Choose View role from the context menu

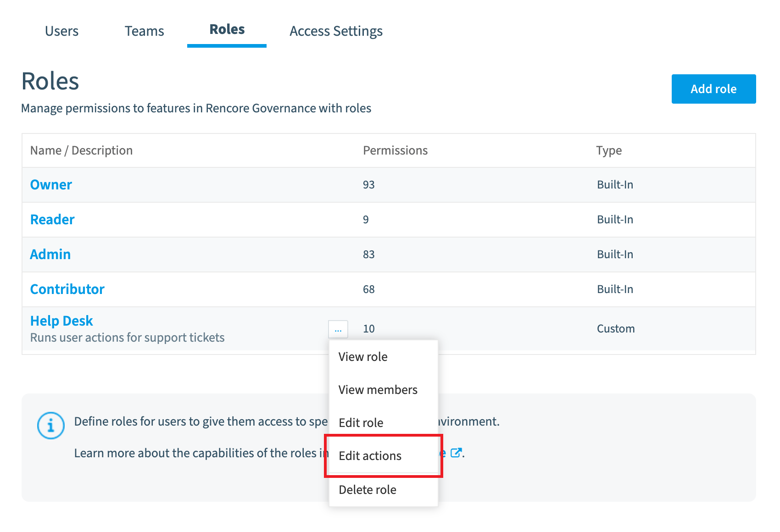pyautogui.click(x=384, y=357)
